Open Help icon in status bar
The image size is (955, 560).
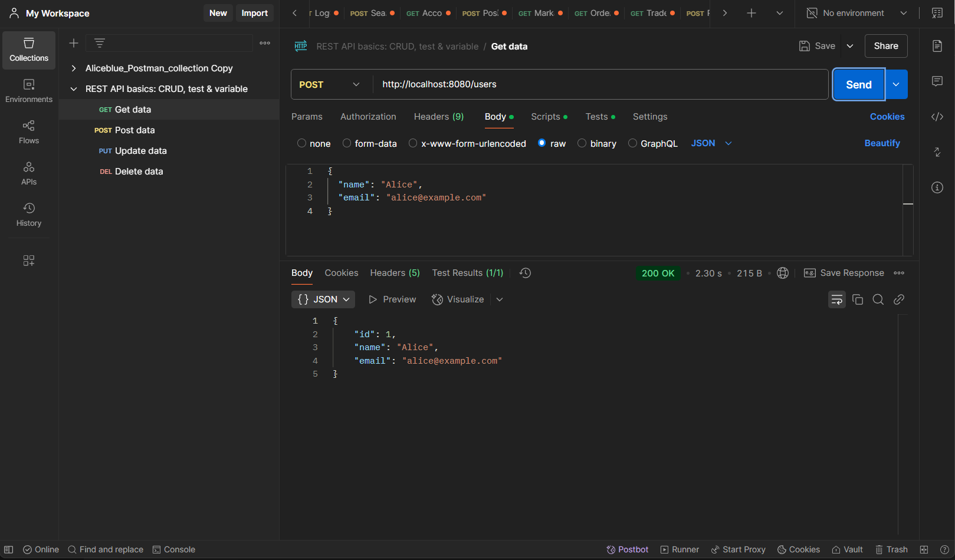(x=944, y=549)
